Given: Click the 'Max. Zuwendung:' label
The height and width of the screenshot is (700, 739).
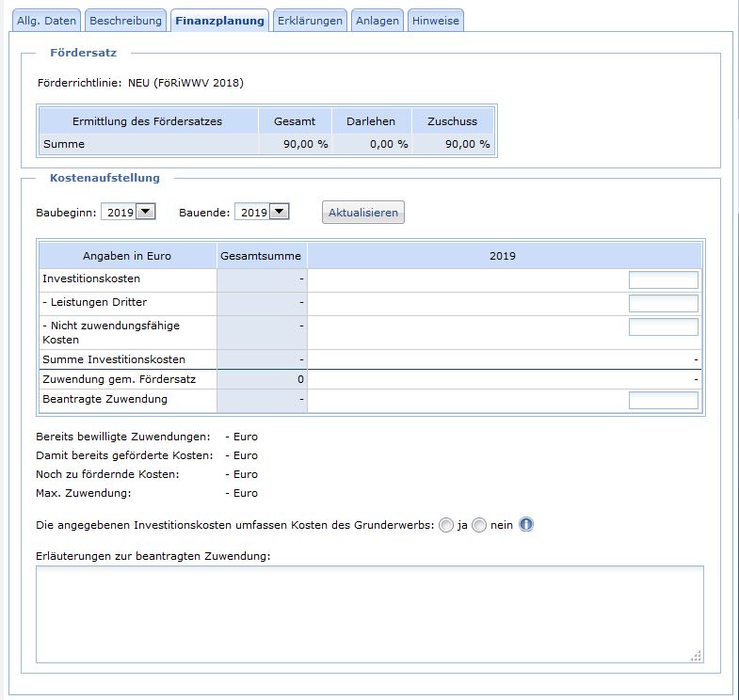Looking at the screenshot, I should point(84,493).
